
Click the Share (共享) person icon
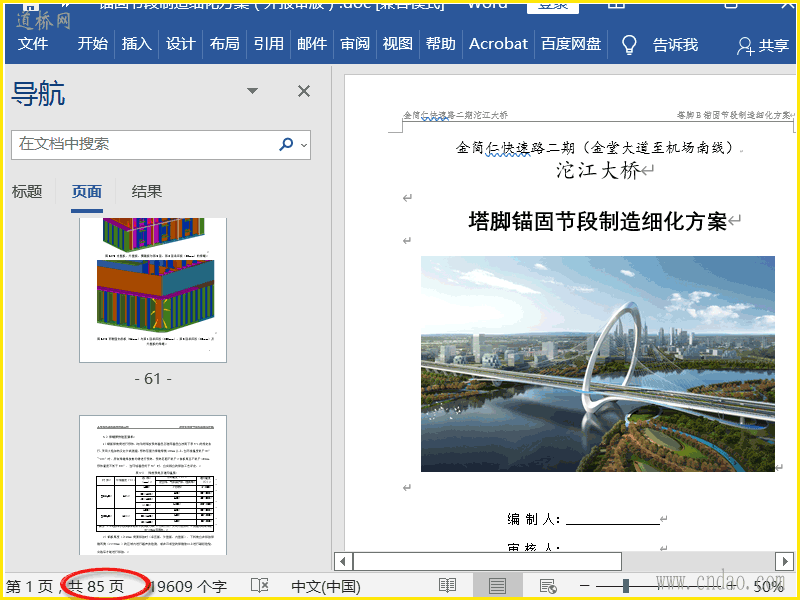tap(745, 45)
